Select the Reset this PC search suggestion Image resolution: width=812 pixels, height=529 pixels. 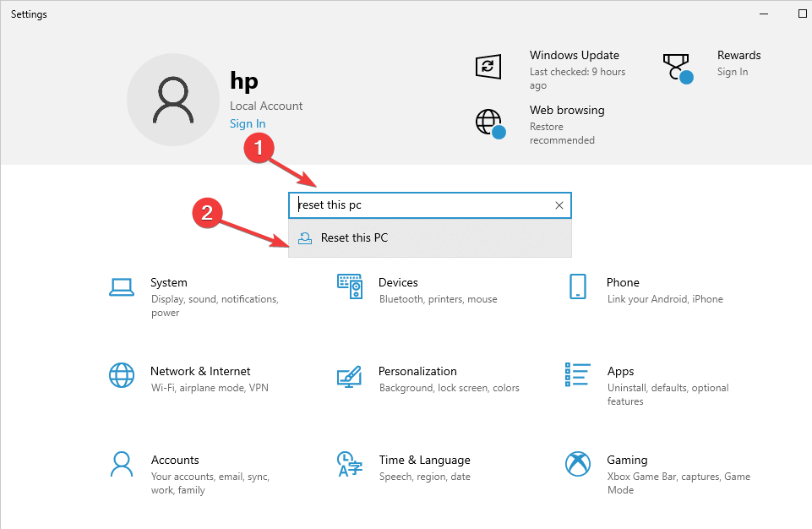click(430, 237)
